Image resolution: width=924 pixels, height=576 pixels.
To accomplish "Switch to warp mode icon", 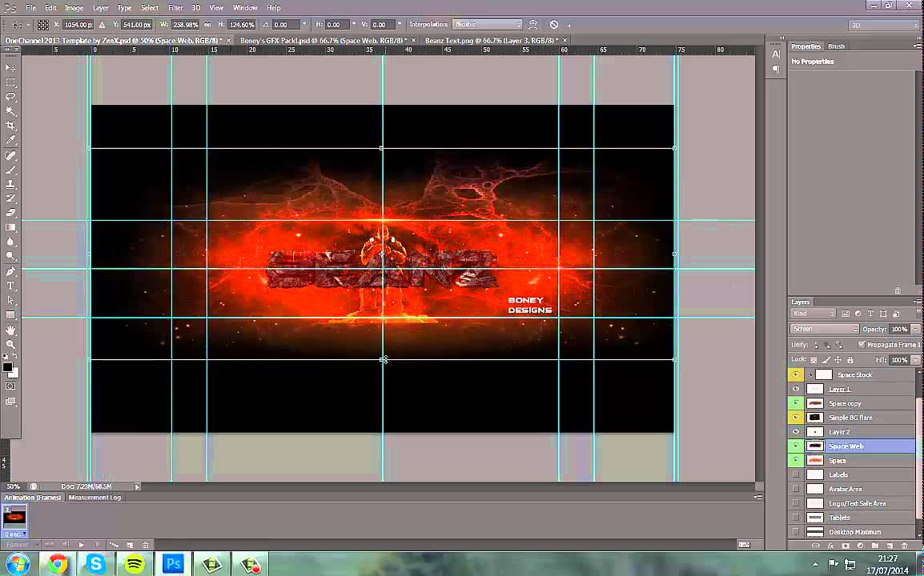I will (532, 25).
